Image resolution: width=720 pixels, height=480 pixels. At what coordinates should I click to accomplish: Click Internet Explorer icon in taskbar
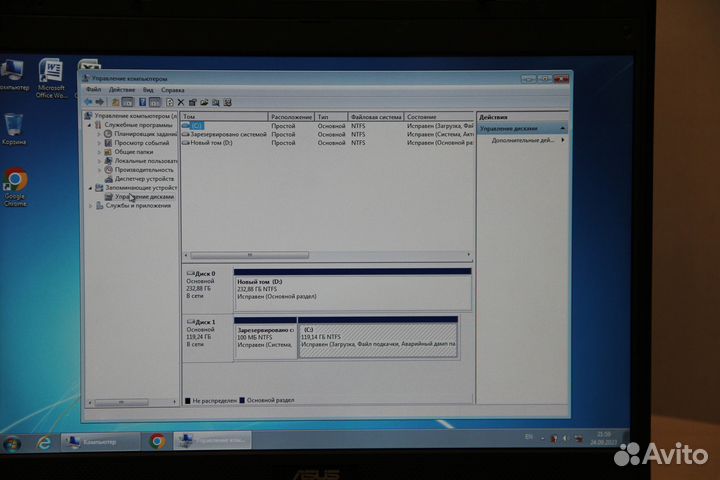coord(44,441)
